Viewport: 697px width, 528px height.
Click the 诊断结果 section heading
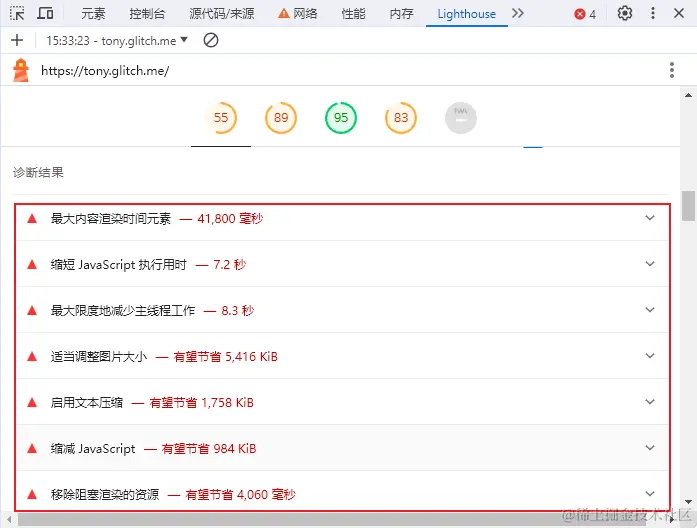click(x=38, y=172)
